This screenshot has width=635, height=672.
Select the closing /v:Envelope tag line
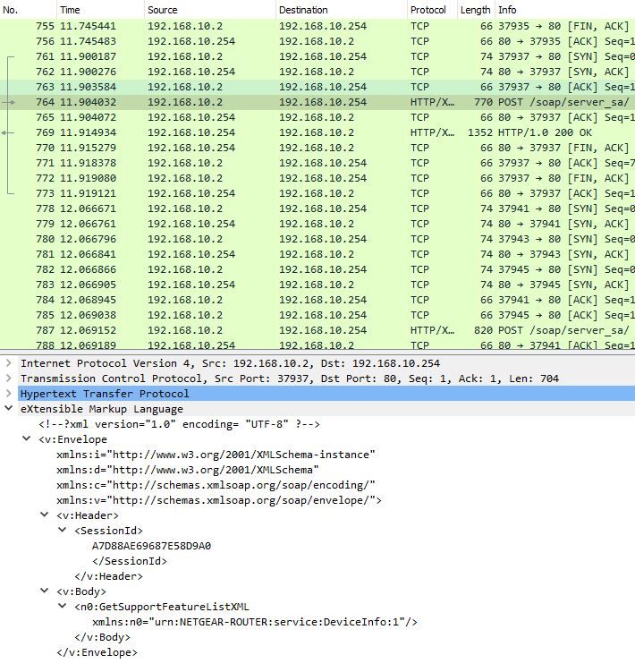tap(97, 652)
